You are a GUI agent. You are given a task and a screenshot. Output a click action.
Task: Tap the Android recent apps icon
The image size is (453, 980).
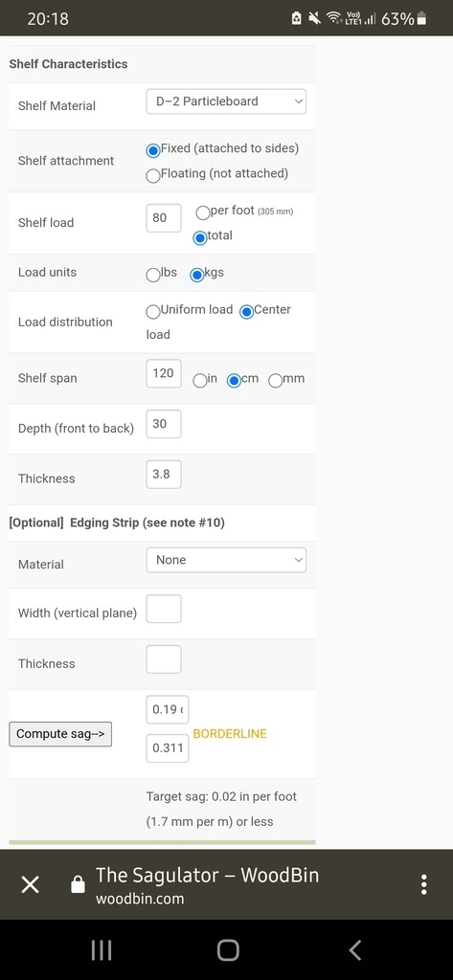pyautogui.click(x=102, y=950)
